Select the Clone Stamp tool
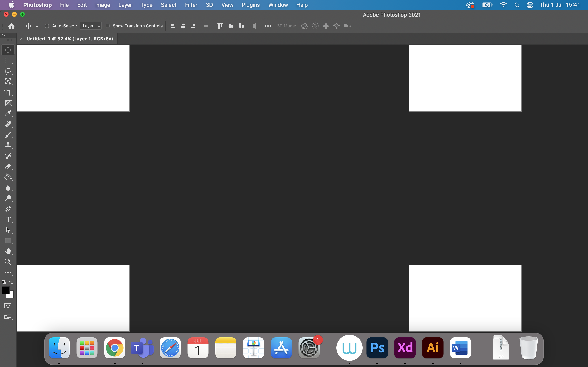 coord(8,145)
